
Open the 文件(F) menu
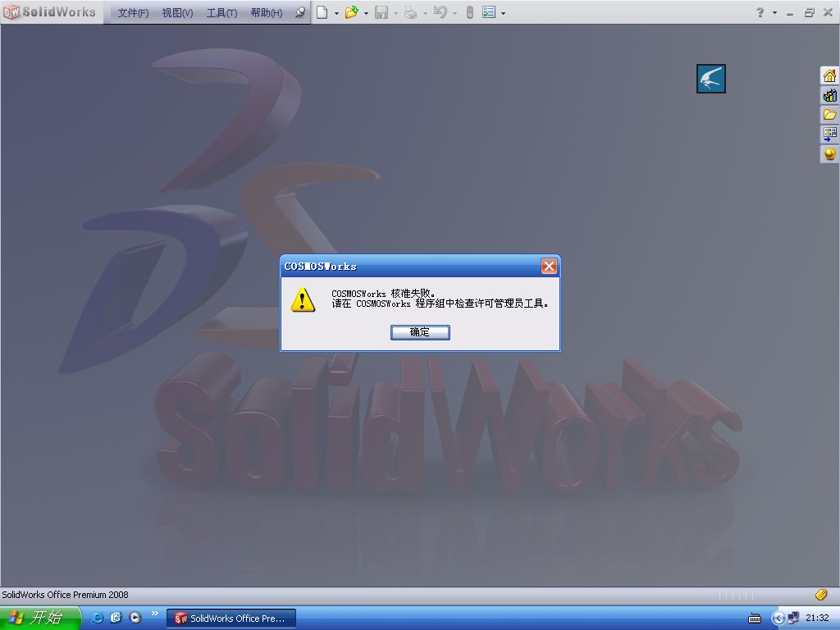tap(133, 13)
